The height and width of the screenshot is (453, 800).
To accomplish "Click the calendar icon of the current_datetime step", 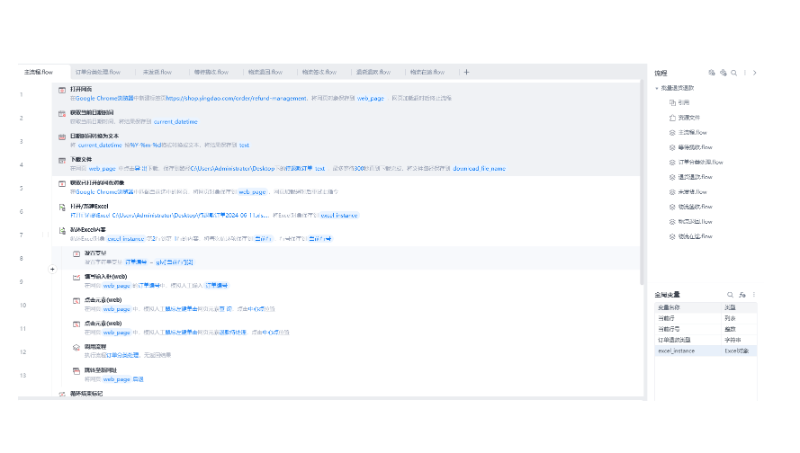I will (62, 114).
